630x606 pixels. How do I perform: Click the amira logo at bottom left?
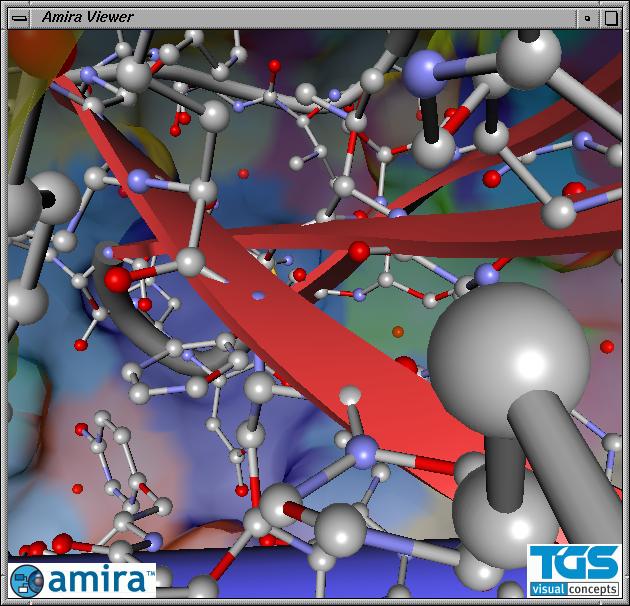click(82, 580)
